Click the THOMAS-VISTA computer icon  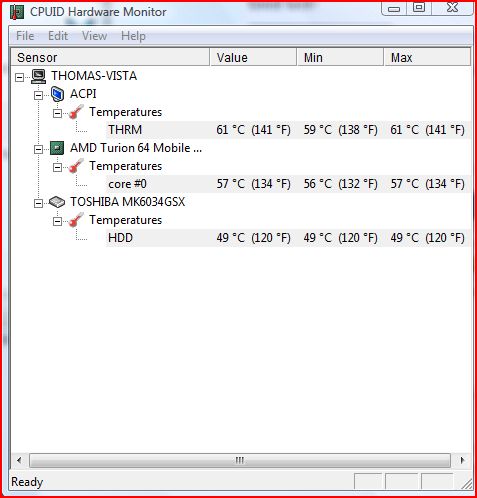pos(39,76)
